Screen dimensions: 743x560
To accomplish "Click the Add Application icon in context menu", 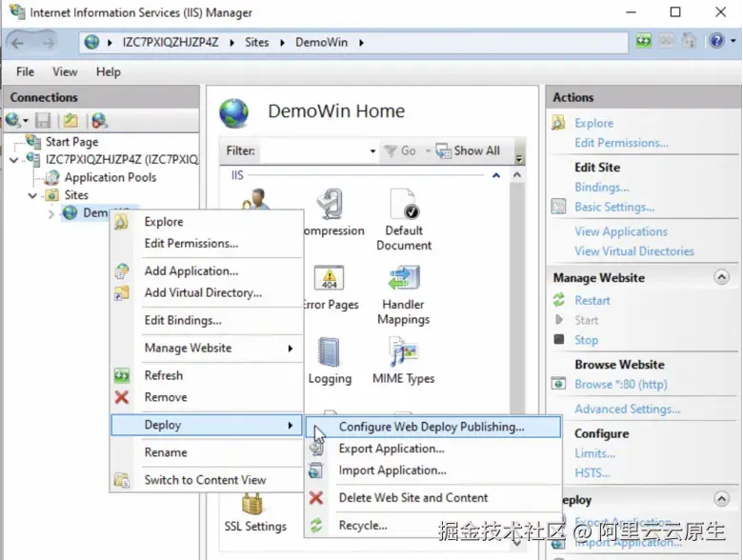I will pyautogui.click(x=122, y=271).
